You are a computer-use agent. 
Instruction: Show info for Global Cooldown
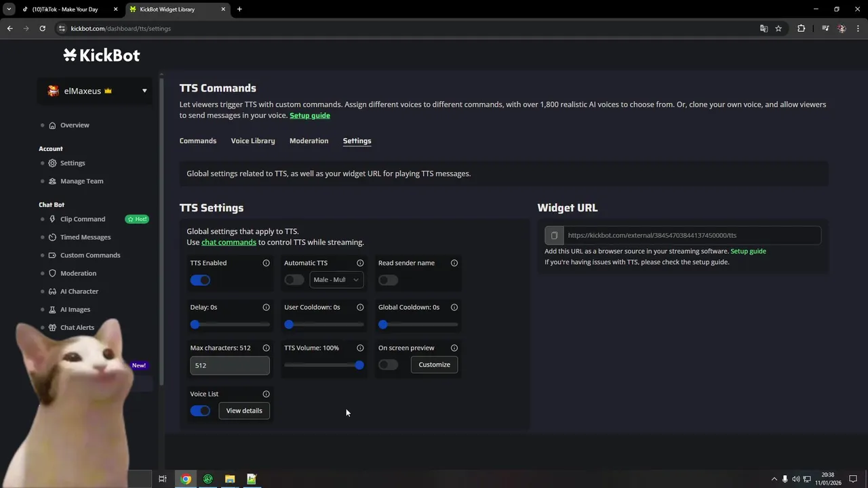454,307
